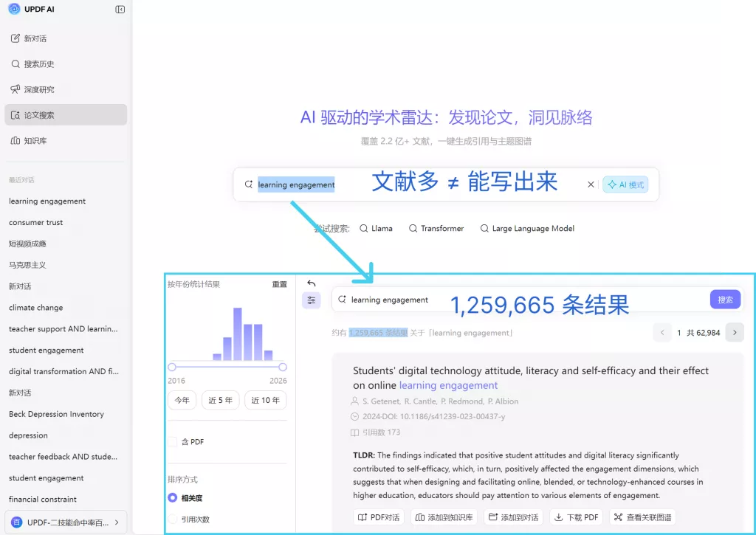View related graph via 查看关联图谱
756x535 pixels.
(642, 517)
